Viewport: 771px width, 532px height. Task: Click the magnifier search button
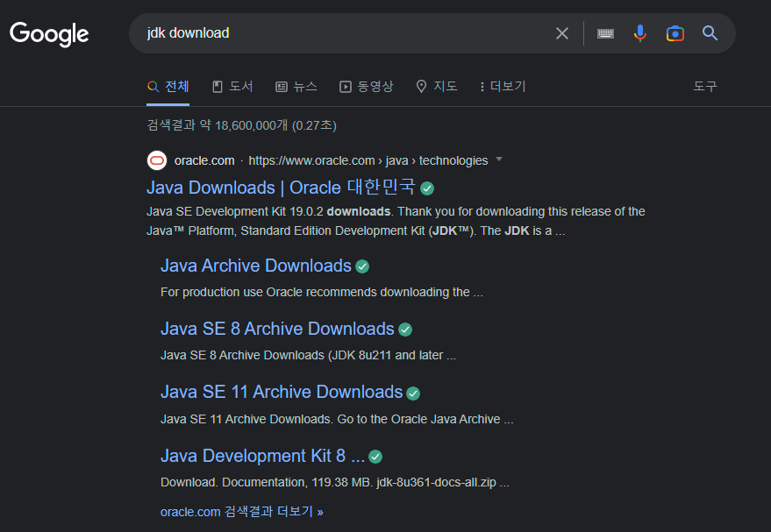tap(710, 33)
